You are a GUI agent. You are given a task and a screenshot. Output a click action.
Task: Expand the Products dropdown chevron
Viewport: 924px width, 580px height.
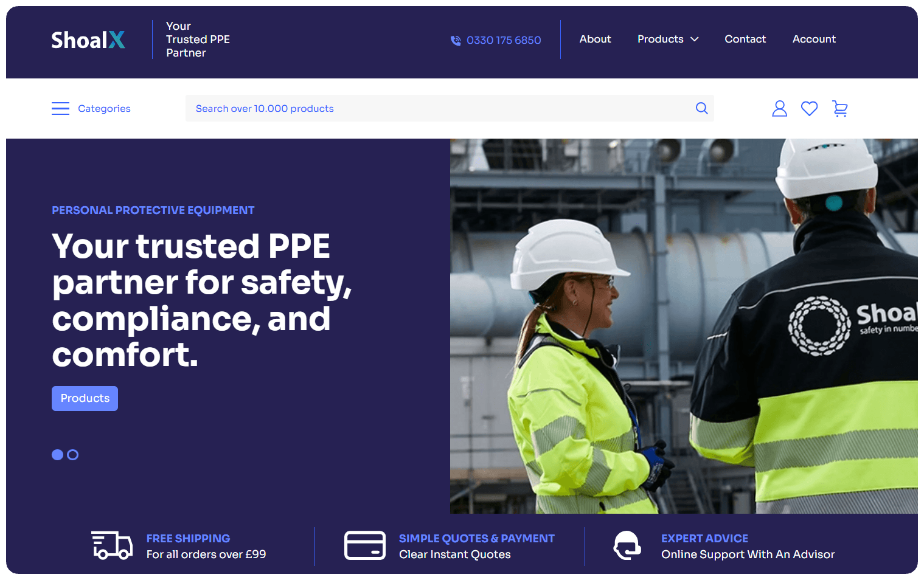coord(695,40)
